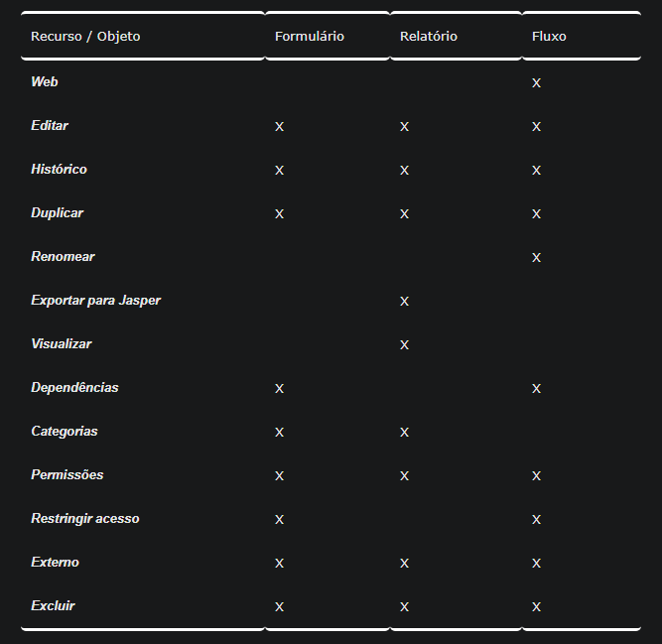
Task: Click the Duplicar X mark under Relatório
Action: pos(404,214)
